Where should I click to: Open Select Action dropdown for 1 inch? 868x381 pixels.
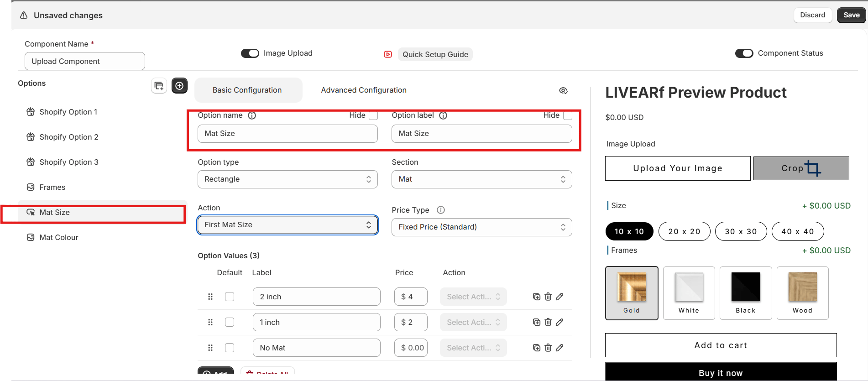(x=473, y=322)
